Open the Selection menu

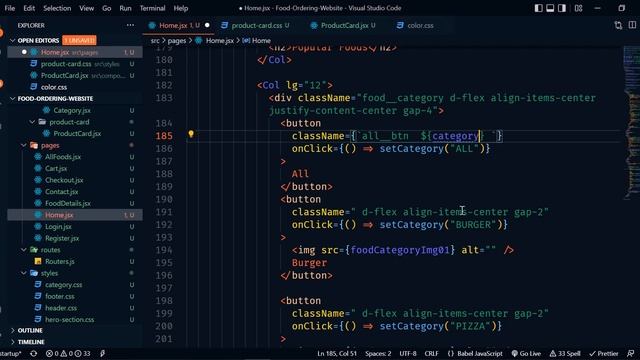pos(57,8)
